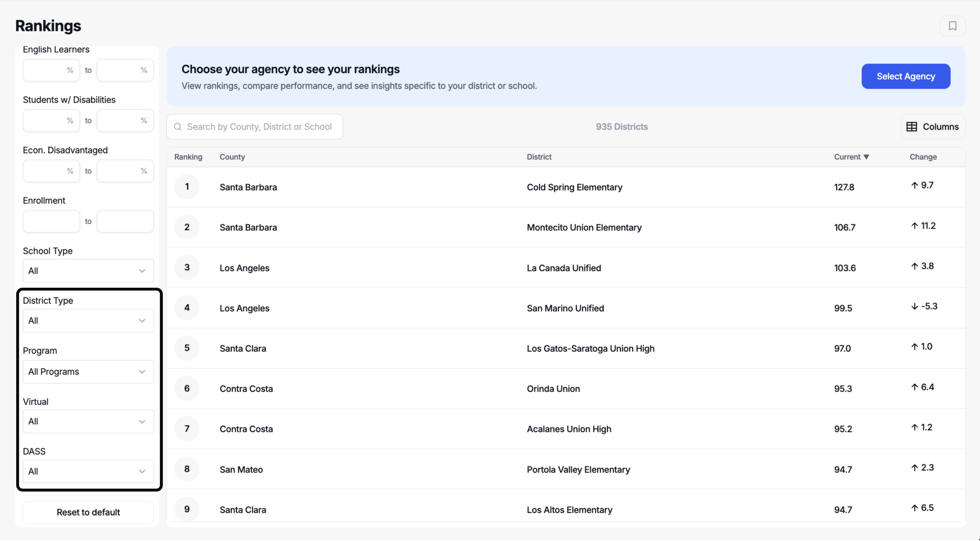The height and width of the screenshot is (541, 980).
Task: Open the District Type dropdown
Action: [x=88, y=321]
